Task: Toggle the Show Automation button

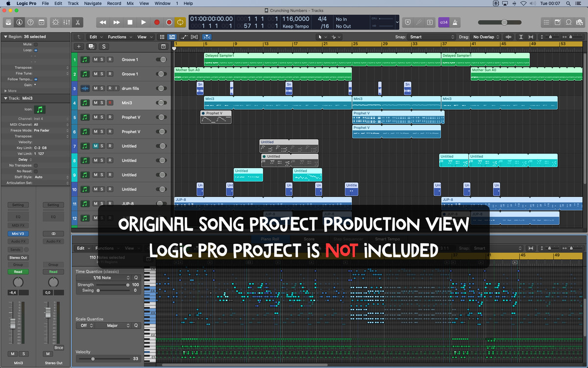Action: (185, 37)
